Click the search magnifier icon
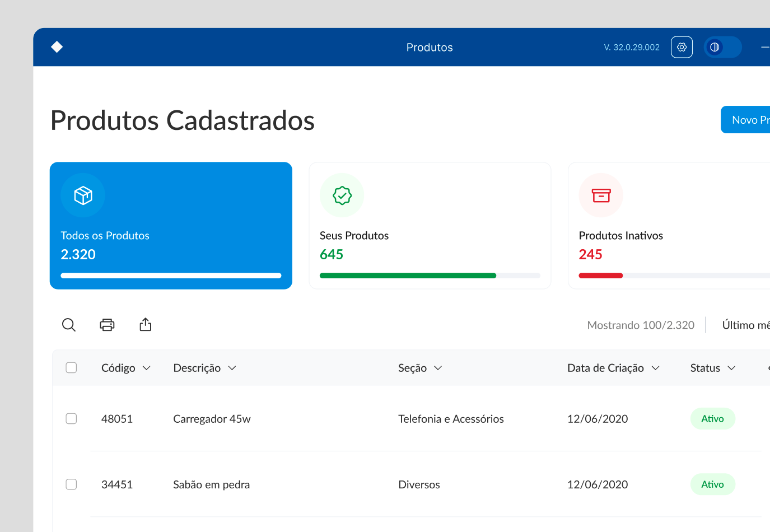770x532 pixels. pyautogui.click(x=69, y=325)
